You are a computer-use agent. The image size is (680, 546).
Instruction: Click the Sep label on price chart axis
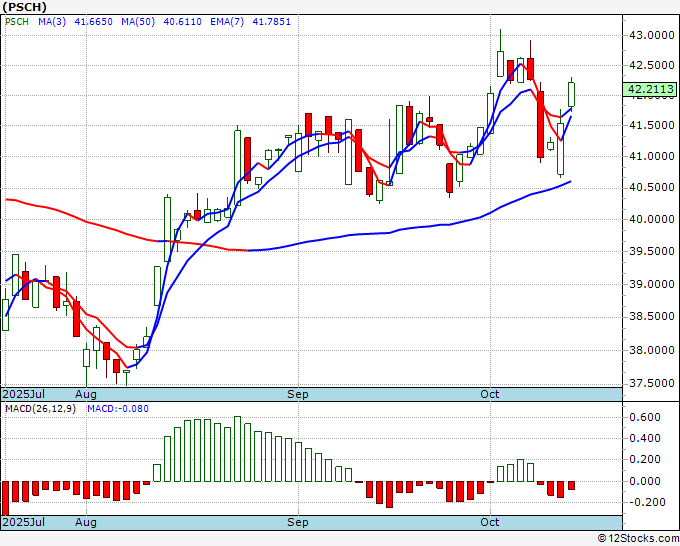[x=298, y=394]
